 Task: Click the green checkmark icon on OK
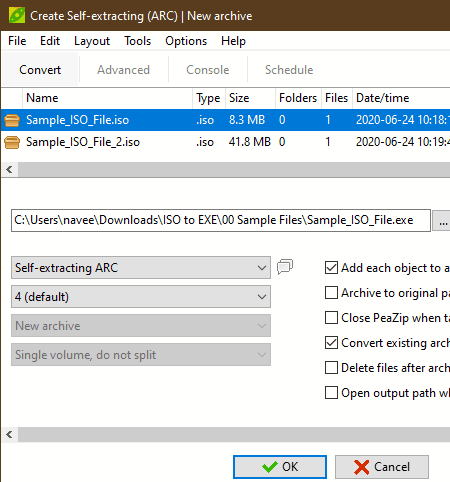pos(270,467)
